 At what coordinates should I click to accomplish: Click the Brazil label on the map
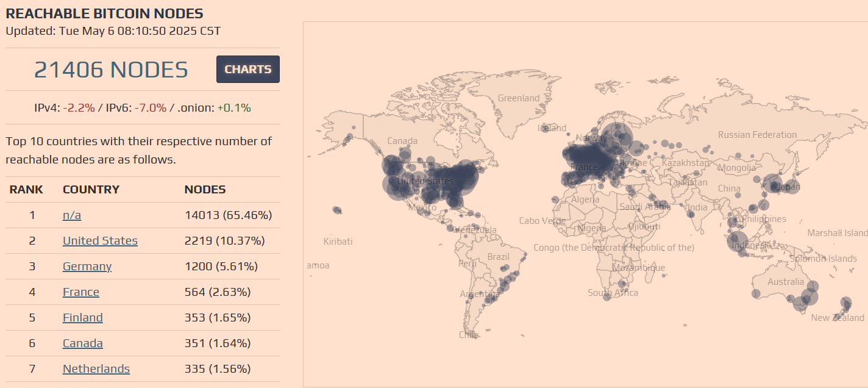pyautogui.click(x=498, y=257)
